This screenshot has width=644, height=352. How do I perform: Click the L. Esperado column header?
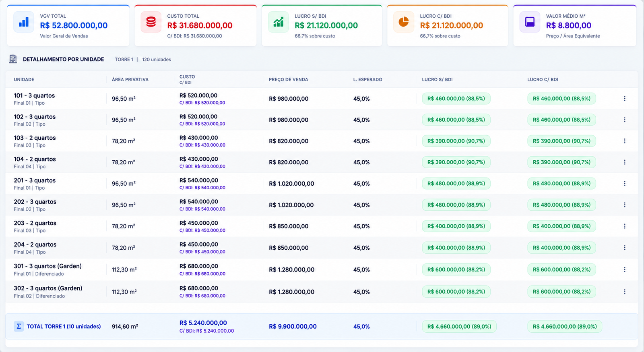(x=367, y=80)
